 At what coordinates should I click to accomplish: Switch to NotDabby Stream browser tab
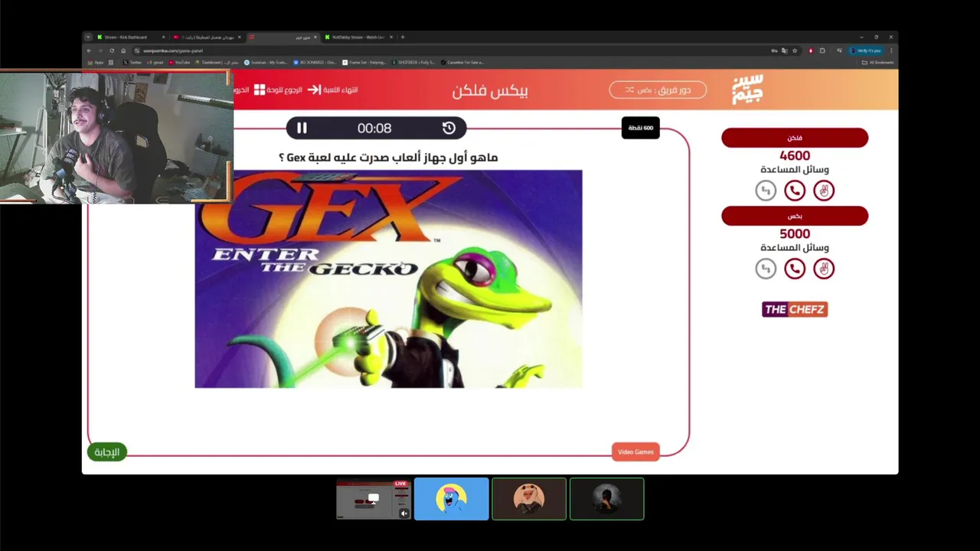click(358, 37)
